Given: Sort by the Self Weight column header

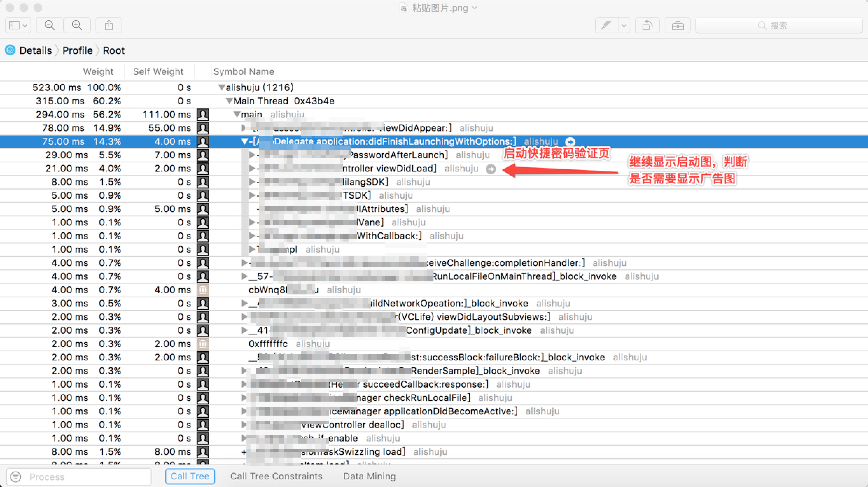Looking at the screenshot, I should [x=158, y=71].
